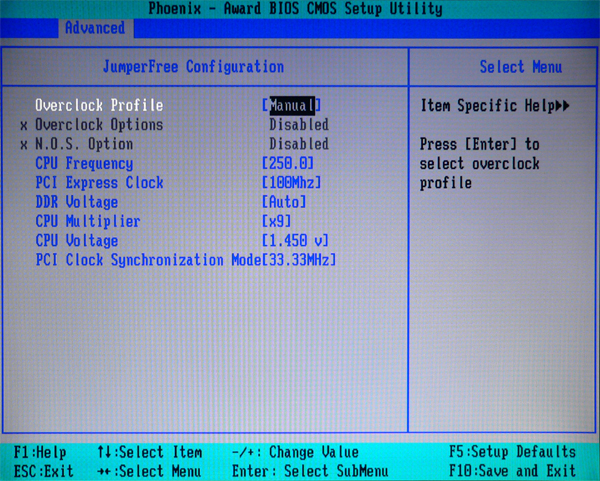
Task: Open the Advanced tab
Action: (95, 28)
